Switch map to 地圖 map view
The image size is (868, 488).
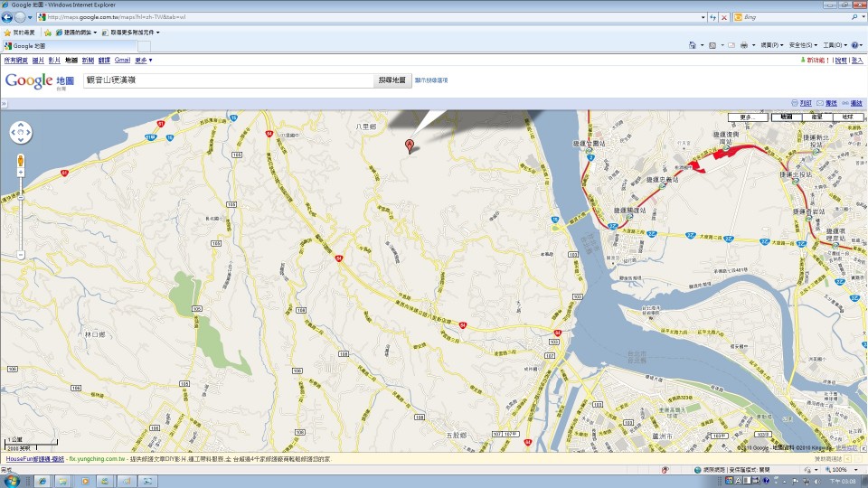787,117
